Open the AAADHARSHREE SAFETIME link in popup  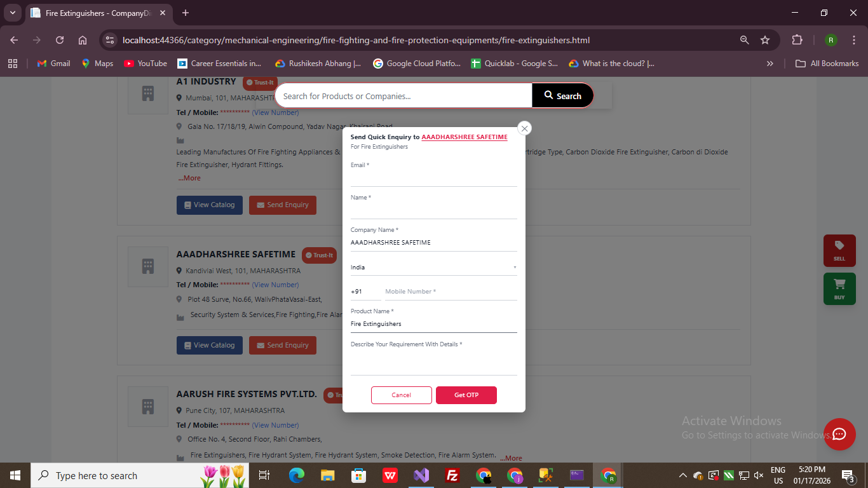(465, 137)
